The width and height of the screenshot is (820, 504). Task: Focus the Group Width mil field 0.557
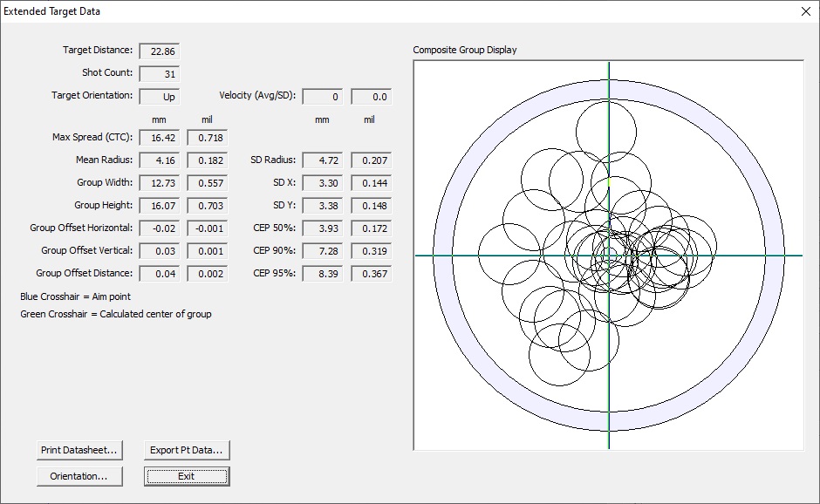point(207,183)
